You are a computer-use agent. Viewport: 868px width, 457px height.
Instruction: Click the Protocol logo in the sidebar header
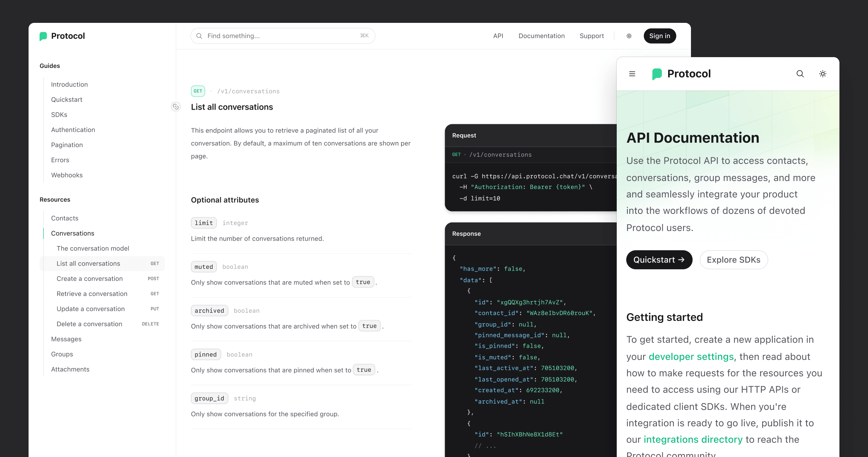click(61, 36)
